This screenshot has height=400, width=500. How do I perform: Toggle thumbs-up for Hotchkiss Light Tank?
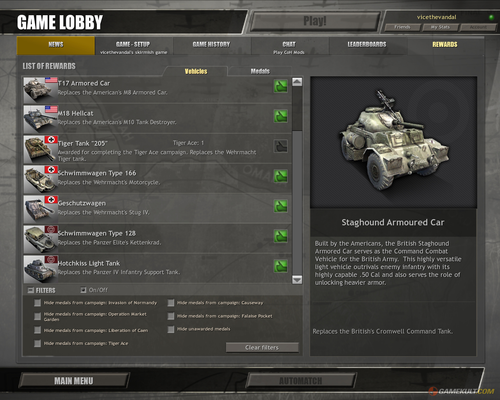[x=281, y=266]
